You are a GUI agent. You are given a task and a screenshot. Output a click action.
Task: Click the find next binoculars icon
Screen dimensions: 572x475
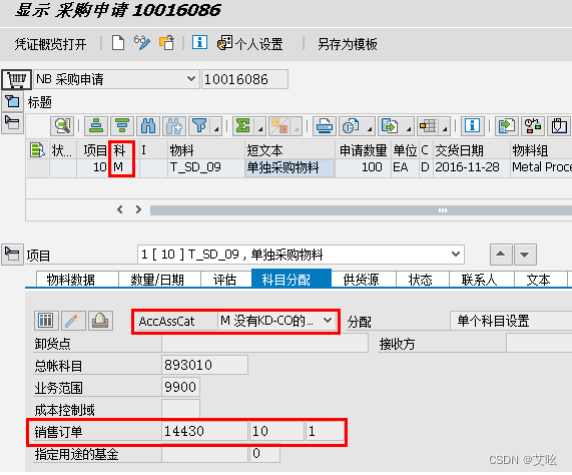click(174, 126)
